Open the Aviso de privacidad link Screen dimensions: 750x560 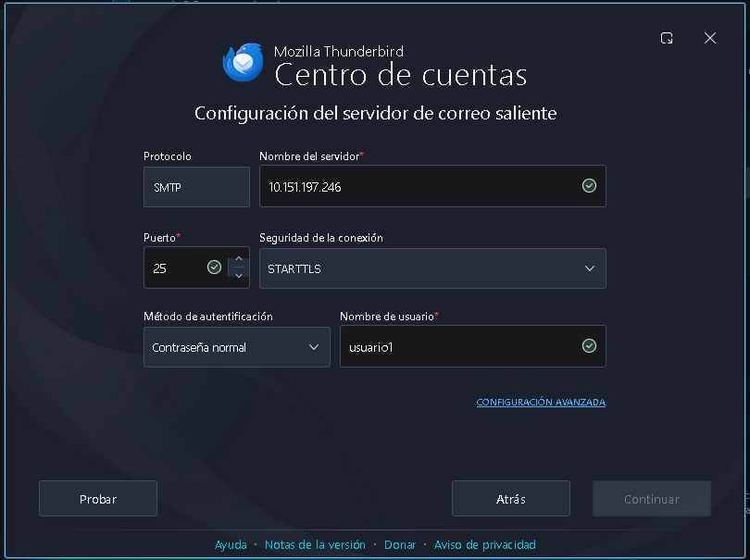click(484, 544)
